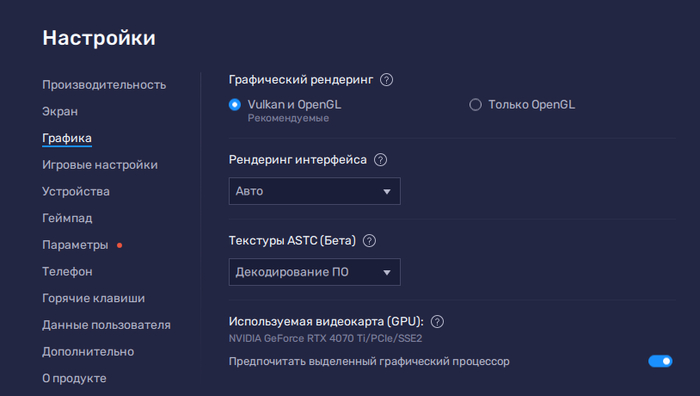Go to Производительность settings section

(104, 85)
